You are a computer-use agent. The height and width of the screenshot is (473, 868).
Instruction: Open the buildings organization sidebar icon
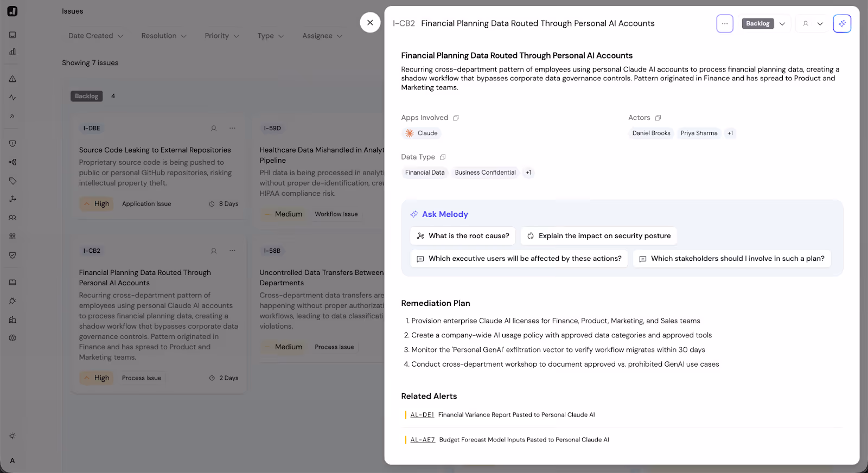pos(12,319)
